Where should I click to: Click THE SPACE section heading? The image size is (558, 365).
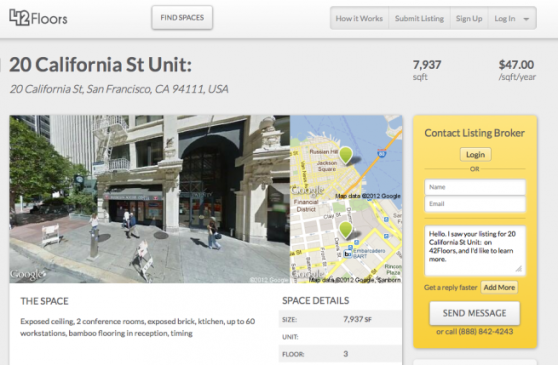44,301
